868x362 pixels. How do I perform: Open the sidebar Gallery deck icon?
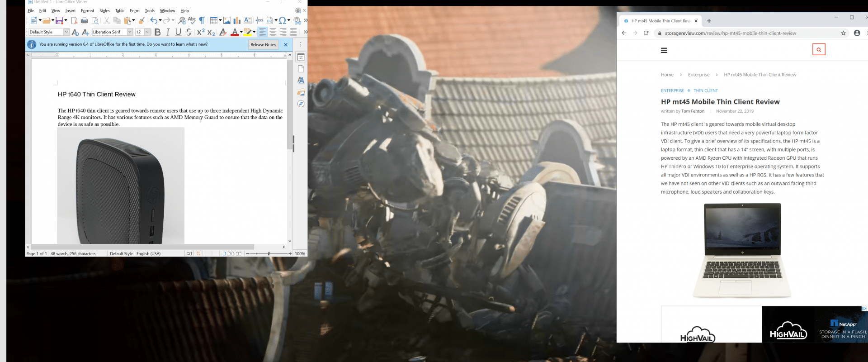point(301,92)
